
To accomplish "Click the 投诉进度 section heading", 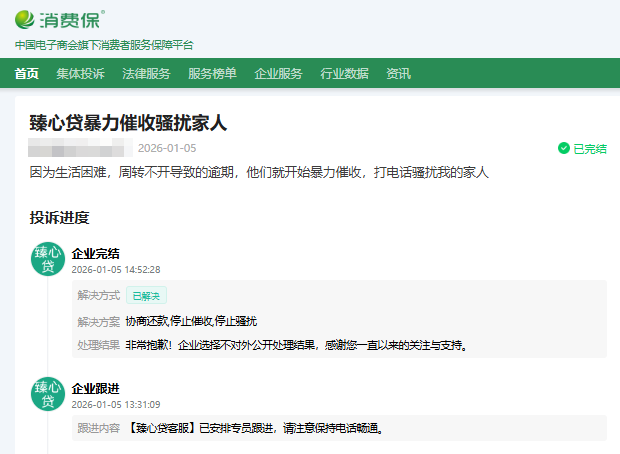I will point(60,217).
